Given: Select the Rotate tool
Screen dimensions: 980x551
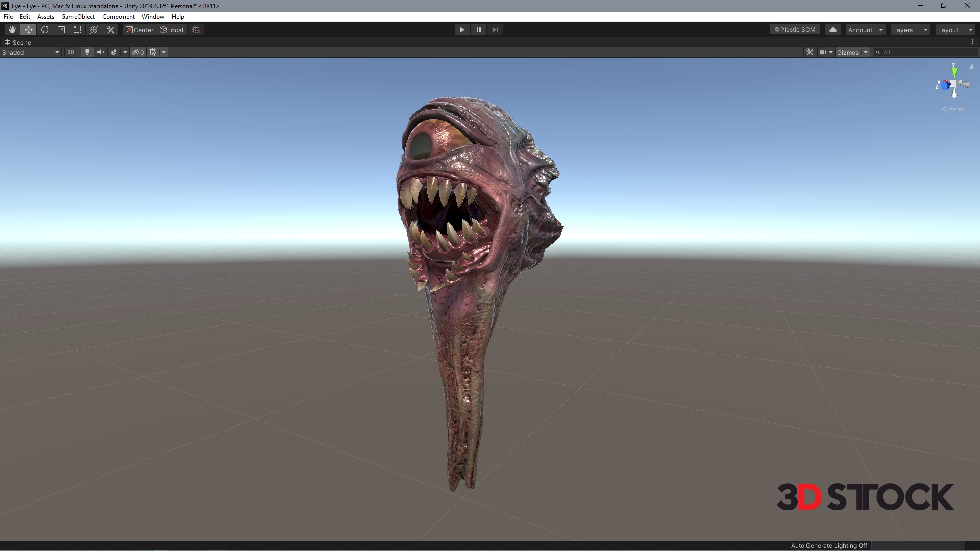Looking at the screenshot, I should click(45, 30).
